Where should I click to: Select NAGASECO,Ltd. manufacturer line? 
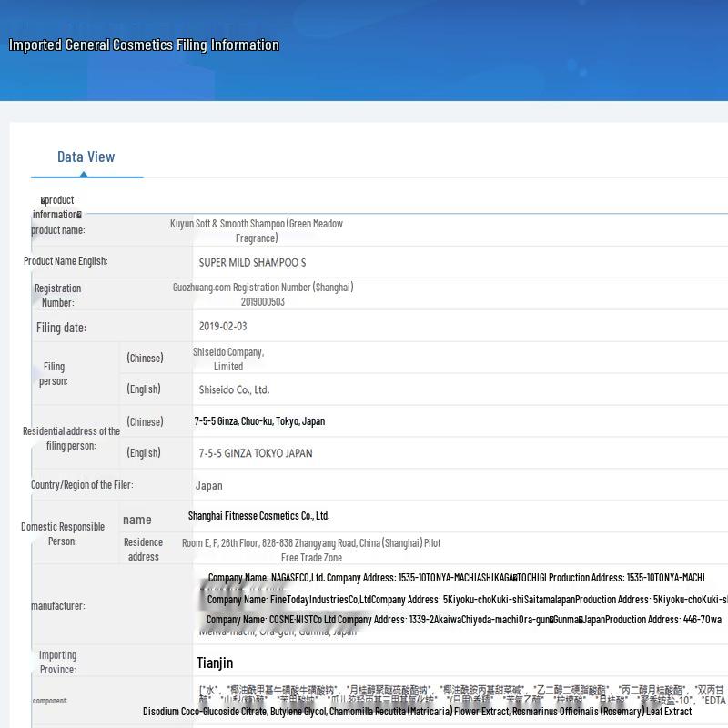click(457, 578)
